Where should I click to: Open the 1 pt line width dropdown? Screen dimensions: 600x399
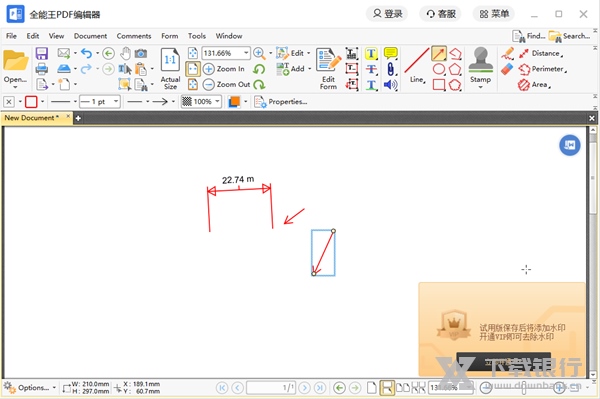116,102
